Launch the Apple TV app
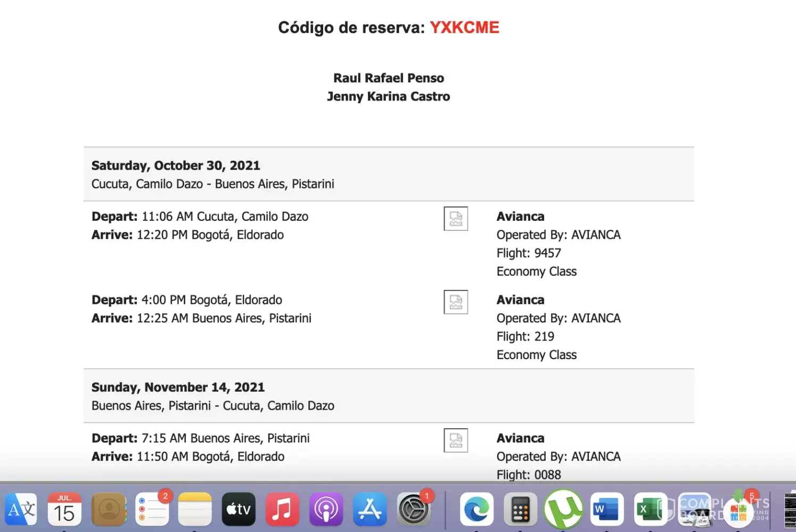This screenshot has height=532, width=796. click(x=239, y=510)
